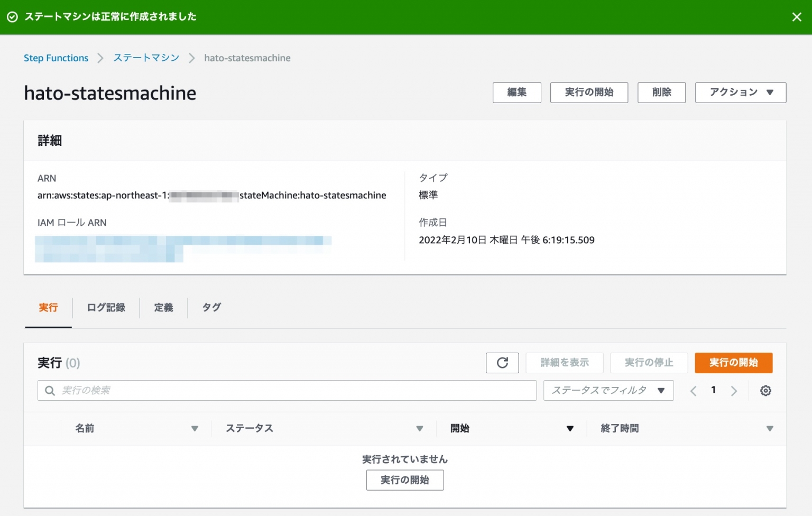Open the アクション dropdown menu
This screenshot has width=812, height=516.
(740, 93)
